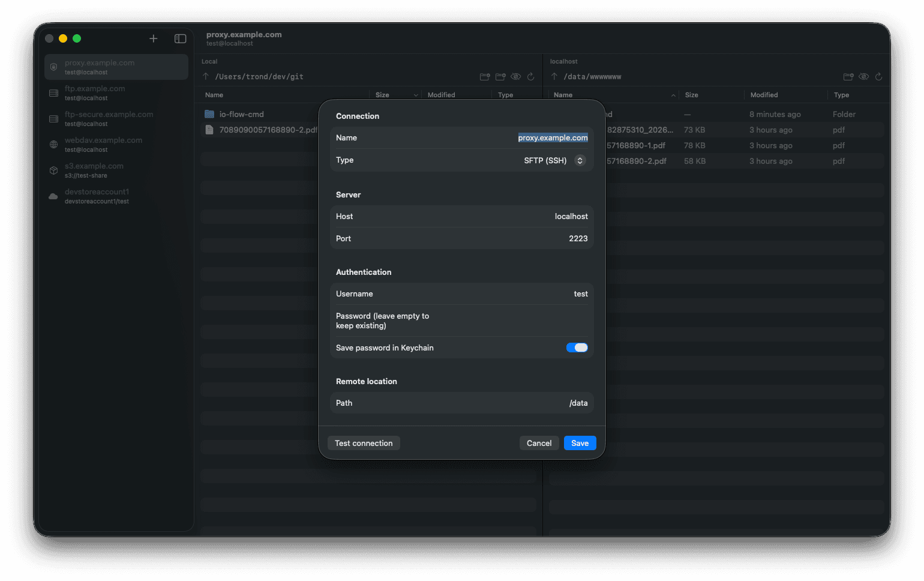Click the server icon beside ftp.example.com
924x581 pixels.
pyautogui.click(x=53, y=93)
